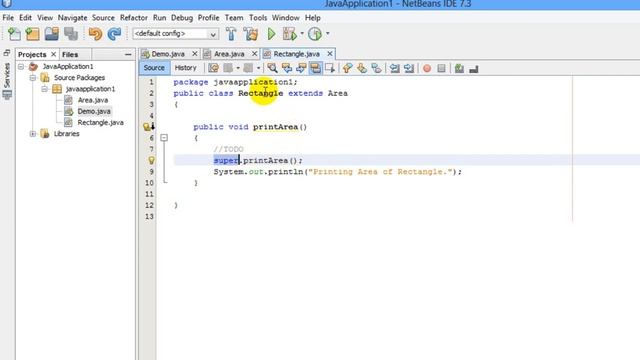Run the project with green play icon
The width and height of the screenshot is (640, 360).
click(x=271, y=34)
